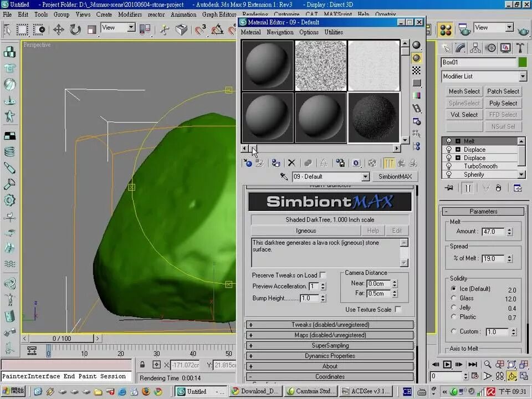Select Plastic solidity radio button

pyautogui.click(x=454, y=316)
